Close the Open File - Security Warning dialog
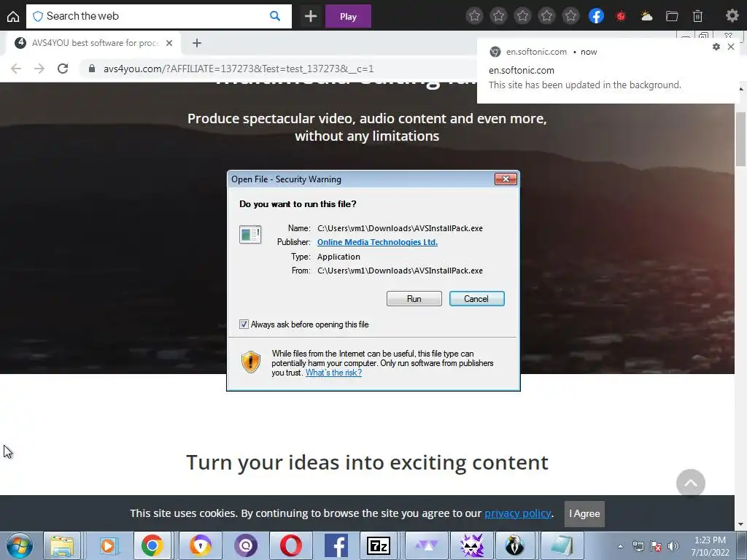 pyautogui.click(x=506, y=179)
